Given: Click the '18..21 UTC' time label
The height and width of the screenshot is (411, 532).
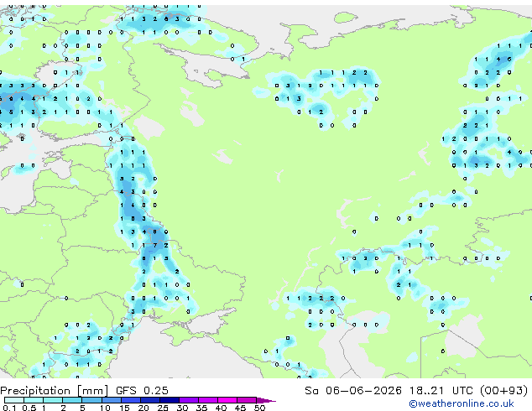Looking at the screenshot, I should click(x=441, y=391).
